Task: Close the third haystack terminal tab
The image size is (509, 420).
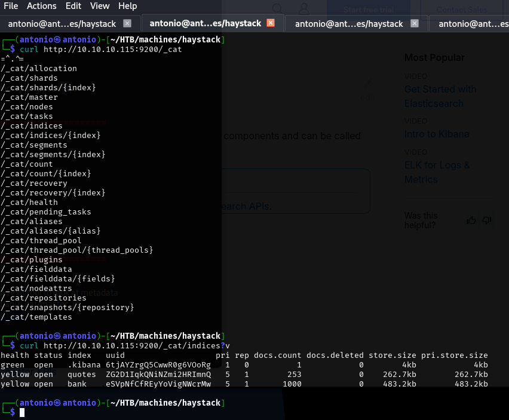Action: pyautogui.click(x=415, y=23)
